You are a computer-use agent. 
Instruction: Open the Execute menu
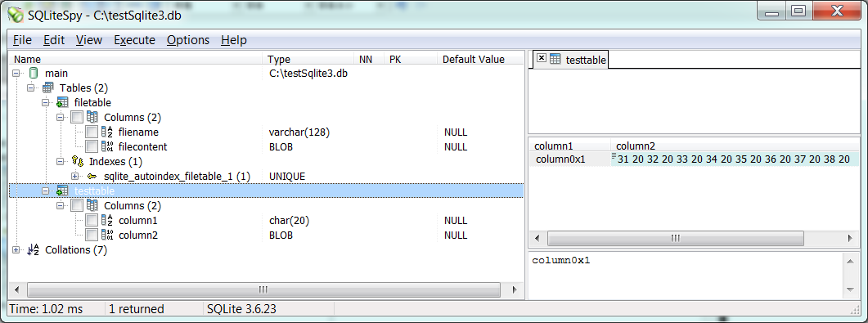[134, 40]
